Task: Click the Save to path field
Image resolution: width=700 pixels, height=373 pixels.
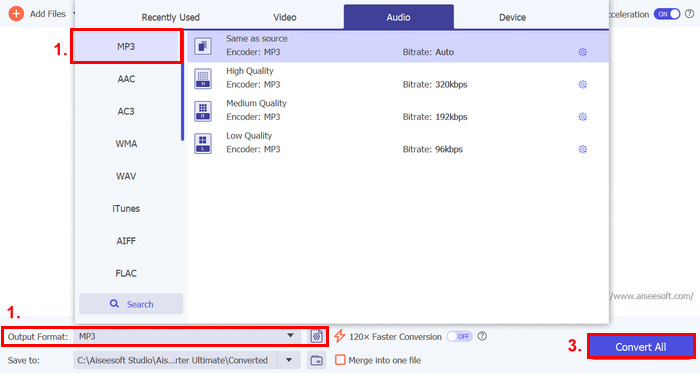Action: [x=175, y=360]
